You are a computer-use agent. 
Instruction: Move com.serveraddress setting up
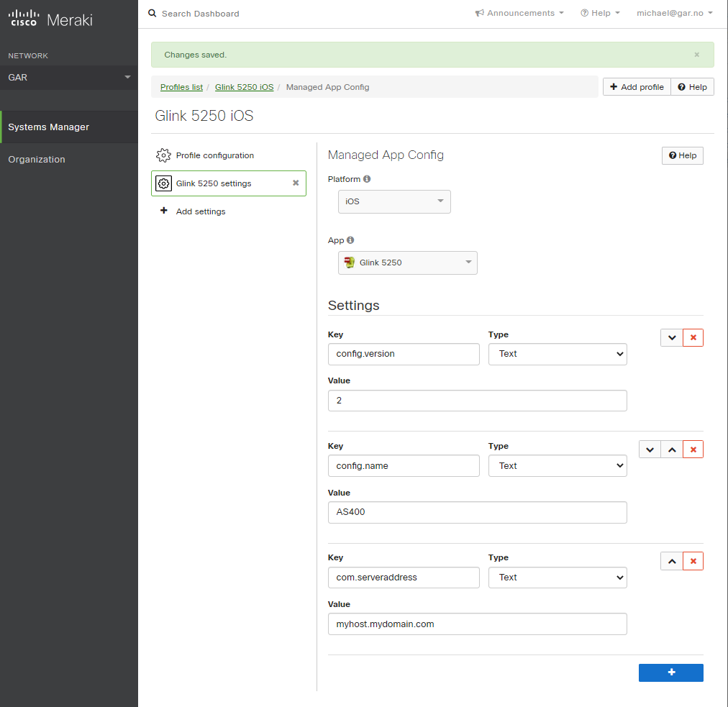671,561
